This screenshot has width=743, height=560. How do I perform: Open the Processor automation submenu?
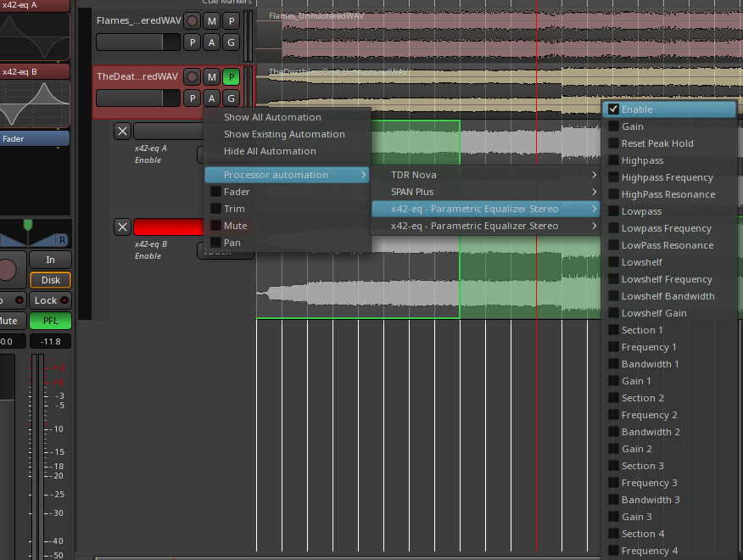point(288,175)
